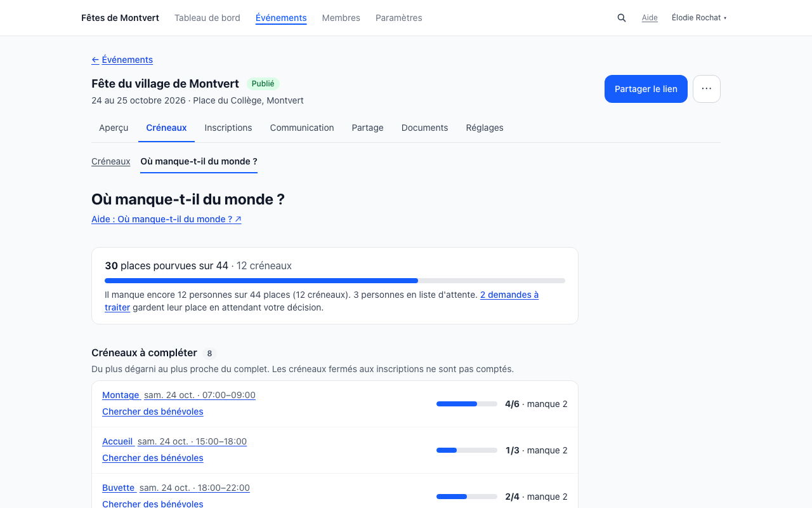Select the Créneaux main tab
This screenshot has width=812, height=508.
coord(166,128)
